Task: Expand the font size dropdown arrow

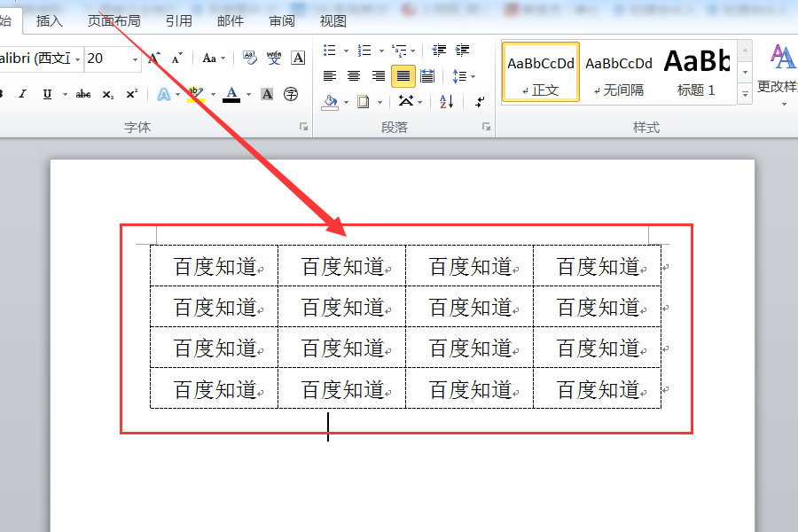Action: coord(135,59)
